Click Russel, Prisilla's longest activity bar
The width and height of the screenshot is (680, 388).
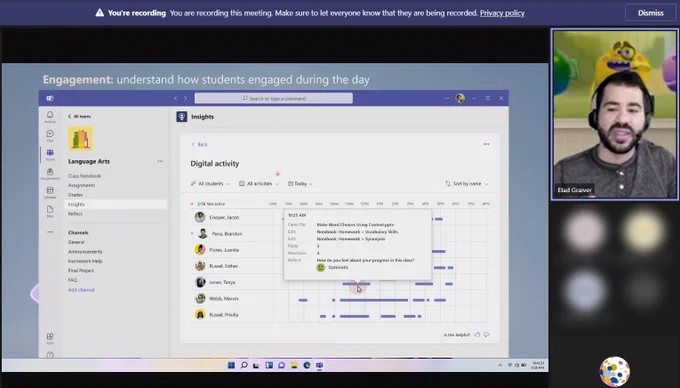tap(354, 316)
